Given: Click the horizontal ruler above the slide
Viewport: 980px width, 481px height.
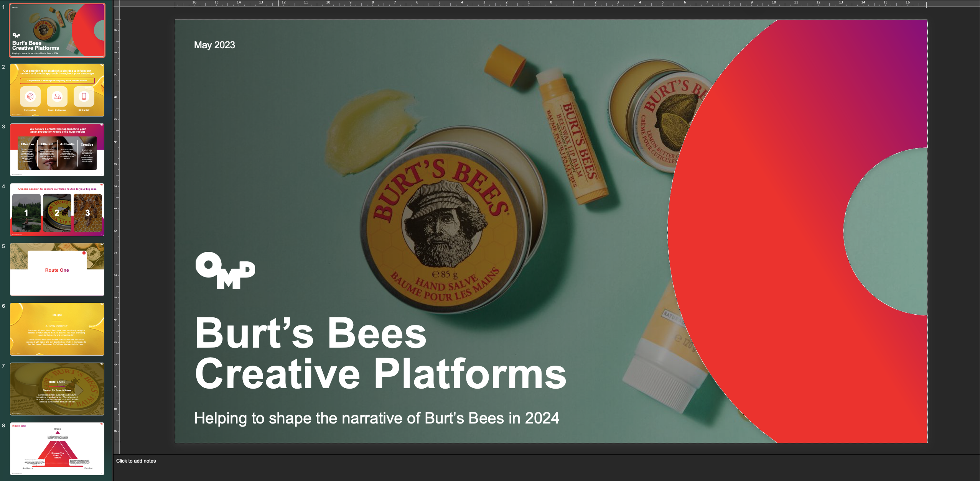Looking at the screenshot, I should click(x=551, y=3).
